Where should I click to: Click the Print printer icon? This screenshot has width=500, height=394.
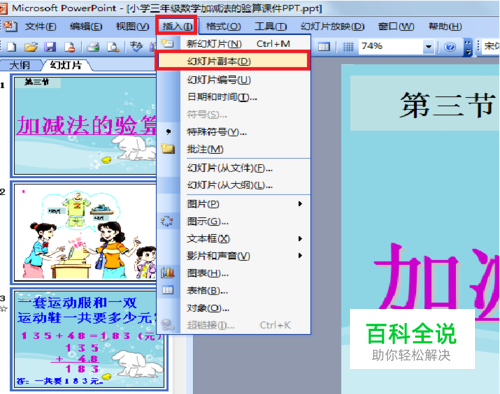[x=93, y=47]
